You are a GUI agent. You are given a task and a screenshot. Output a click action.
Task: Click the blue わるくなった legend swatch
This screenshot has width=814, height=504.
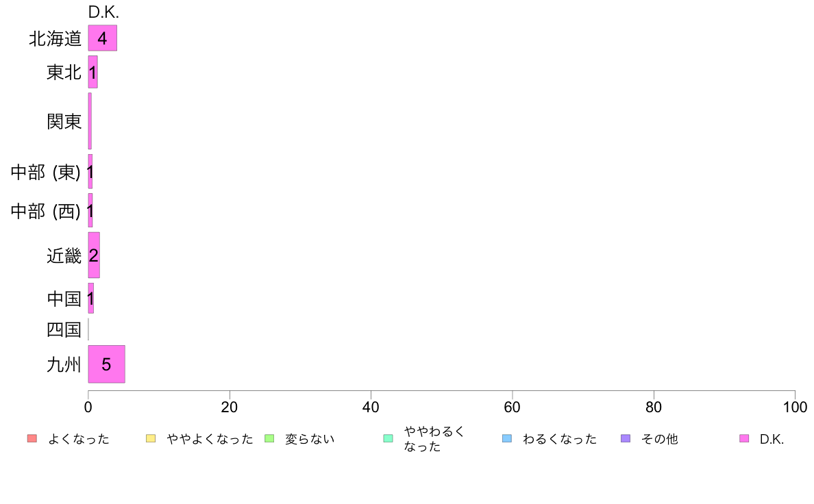[x=506, y=438]
